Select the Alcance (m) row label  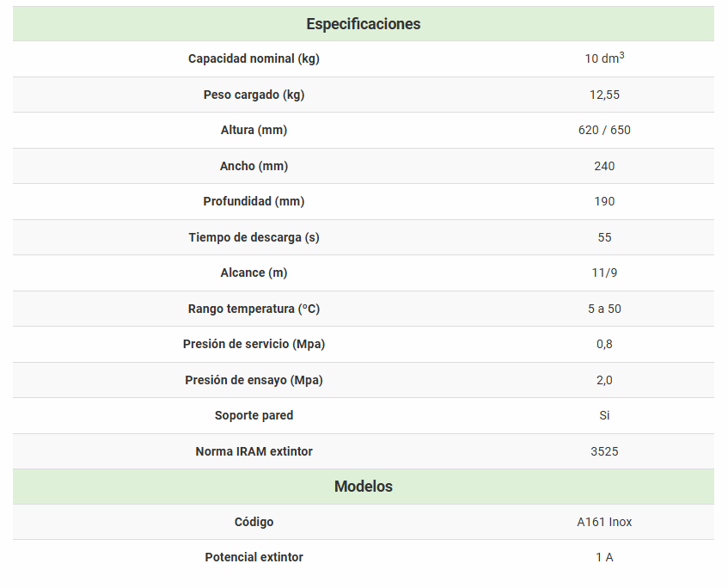tap(254, 273)
